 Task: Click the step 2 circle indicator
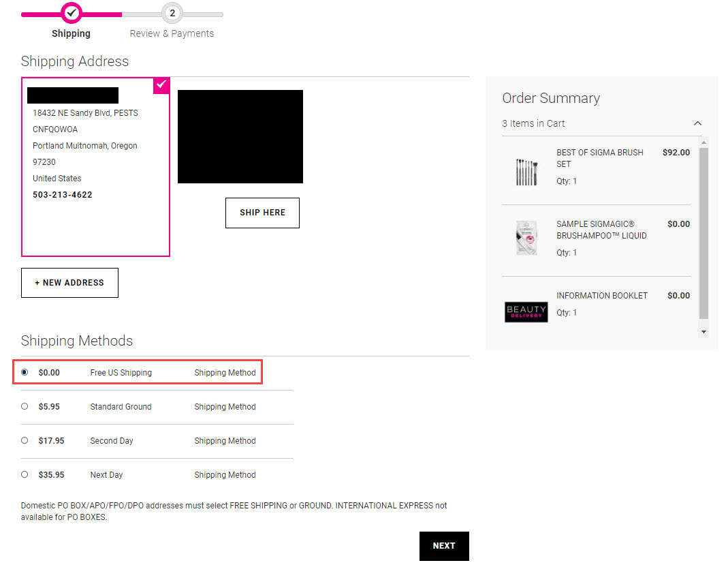[x=172, y=14]
